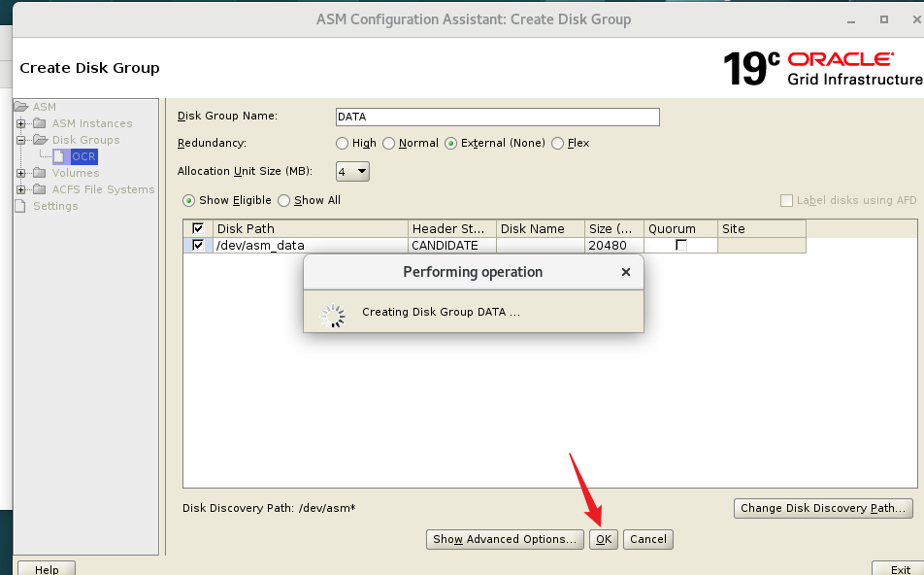Image resolution: width=924 pixels, height=575 pixels.
Task: Click the Volumes folder icon
Action: (x=40, y=173)
